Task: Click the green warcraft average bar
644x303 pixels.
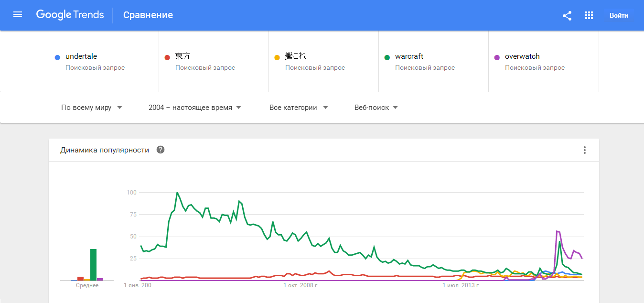Action: pyautogui.click(x=94, y=265)
